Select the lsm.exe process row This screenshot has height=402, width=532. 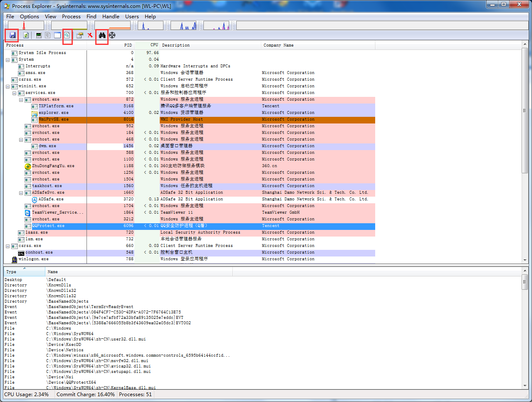click(x=190, y=239)
